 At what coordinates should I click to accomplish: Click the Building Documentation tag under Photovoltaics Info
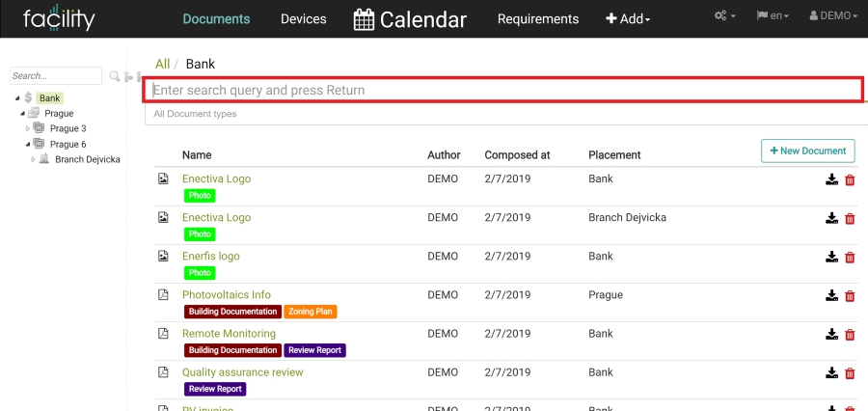233,312
